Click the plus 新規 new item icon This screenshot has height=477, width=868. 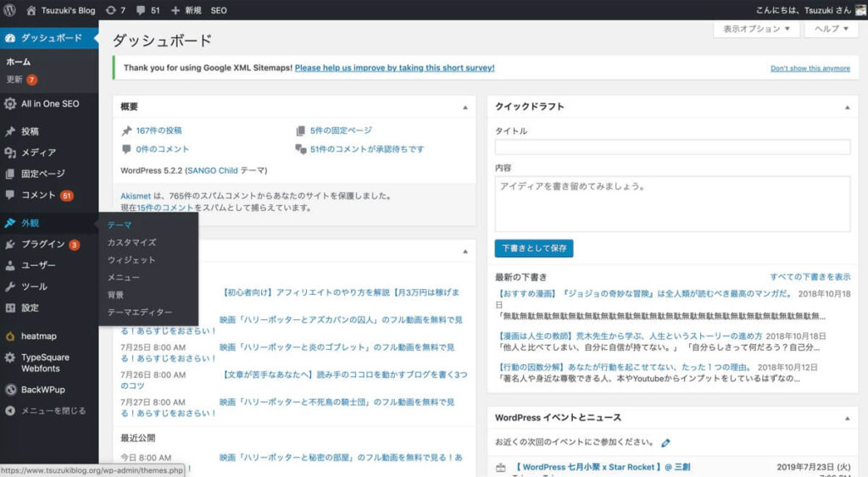point(175,10)
